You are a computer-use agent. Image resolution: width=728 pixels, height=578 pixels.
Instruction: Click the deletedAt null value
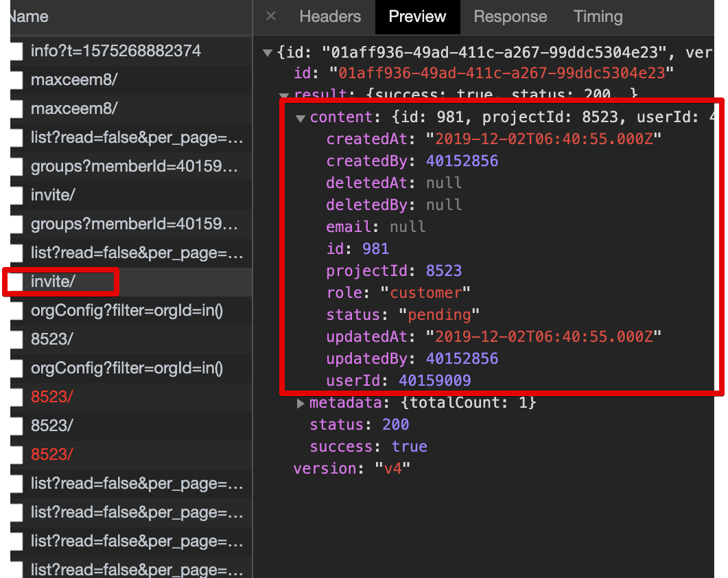coord(444,183)
